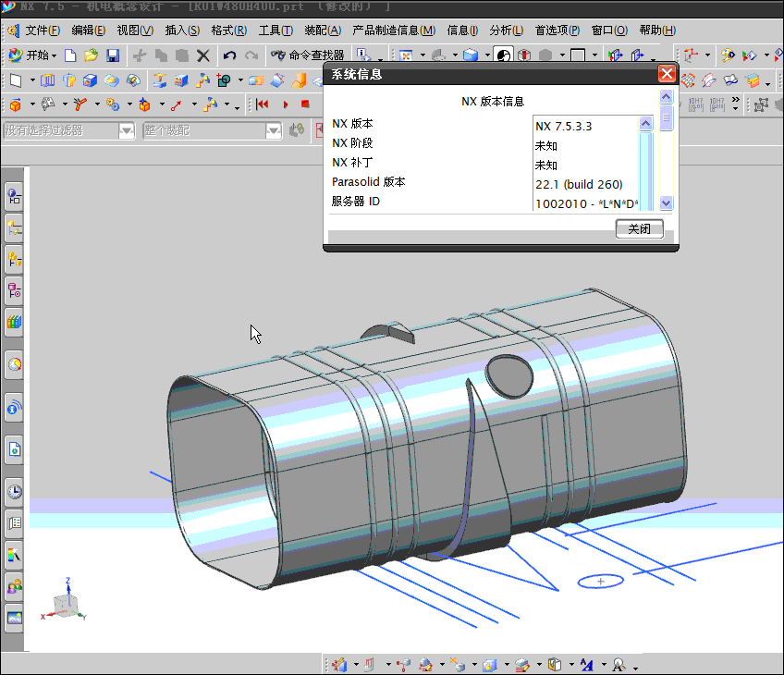Toggle the red play arrow animation button

point(286,104)
